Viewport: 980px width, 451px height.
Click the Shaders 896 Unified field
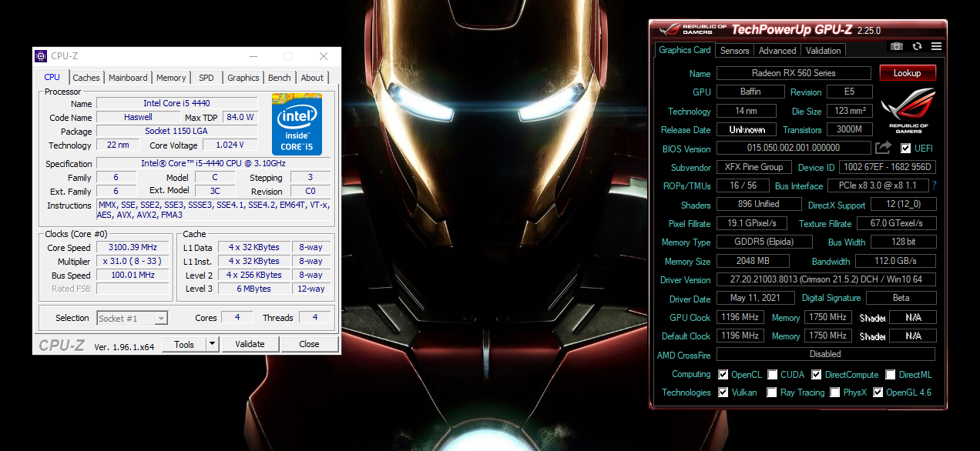click(757, 204)
